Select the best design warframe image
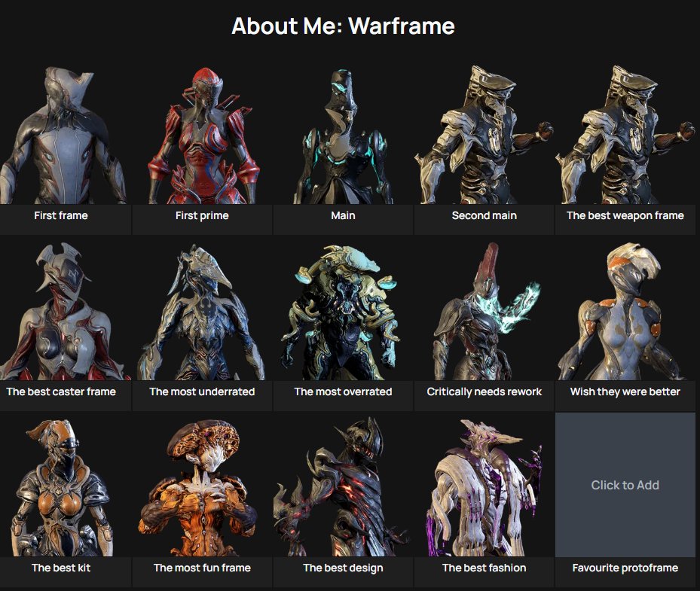700x591 pixels. [343, 486]
